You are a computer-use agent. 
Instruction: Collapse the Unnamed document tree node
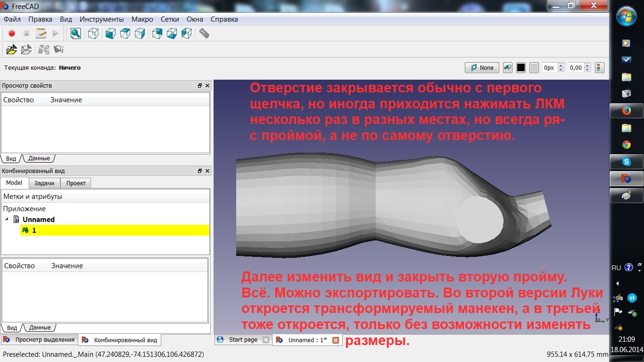7,220
